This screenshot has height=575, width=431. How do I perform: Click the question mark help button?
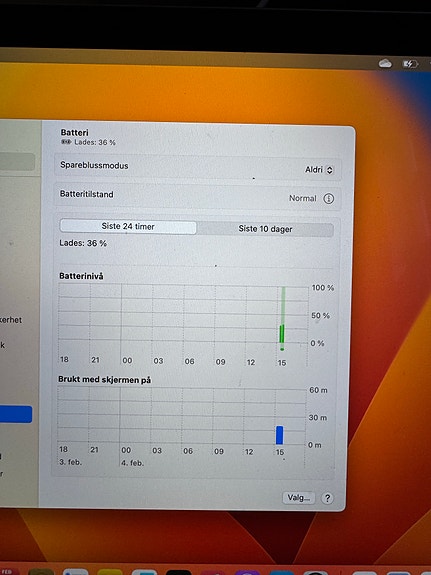[x=327, y=498]
